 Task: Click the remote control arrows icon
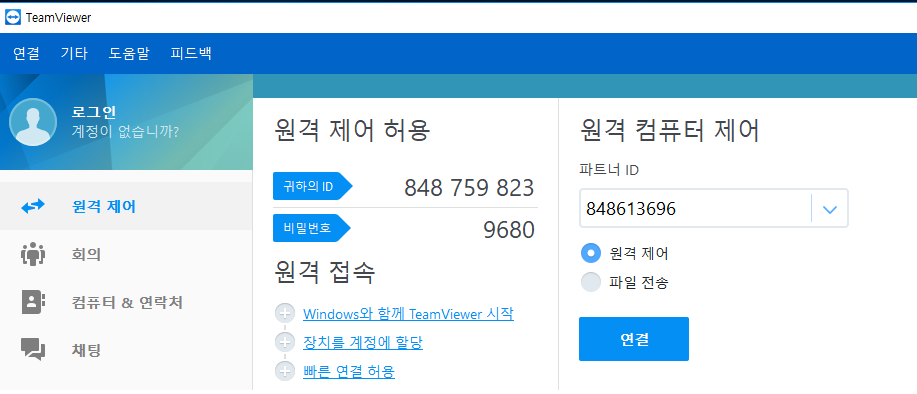coord(33,206)
